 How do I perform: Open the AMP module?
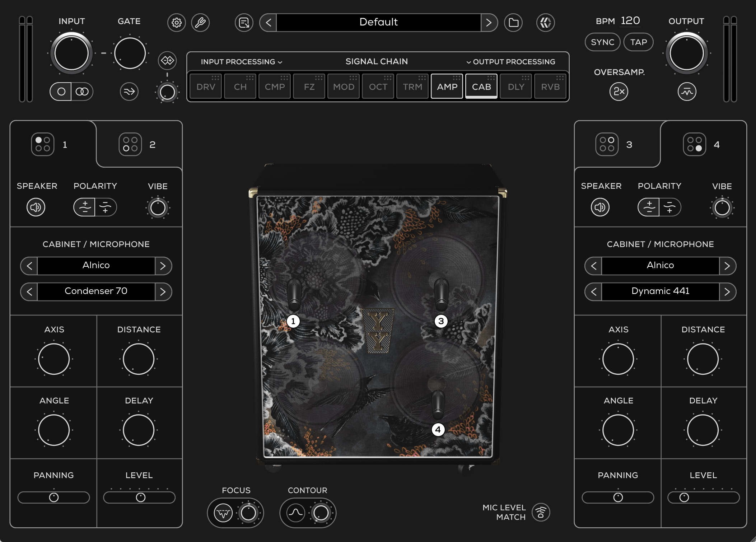[x=447, y=86]
